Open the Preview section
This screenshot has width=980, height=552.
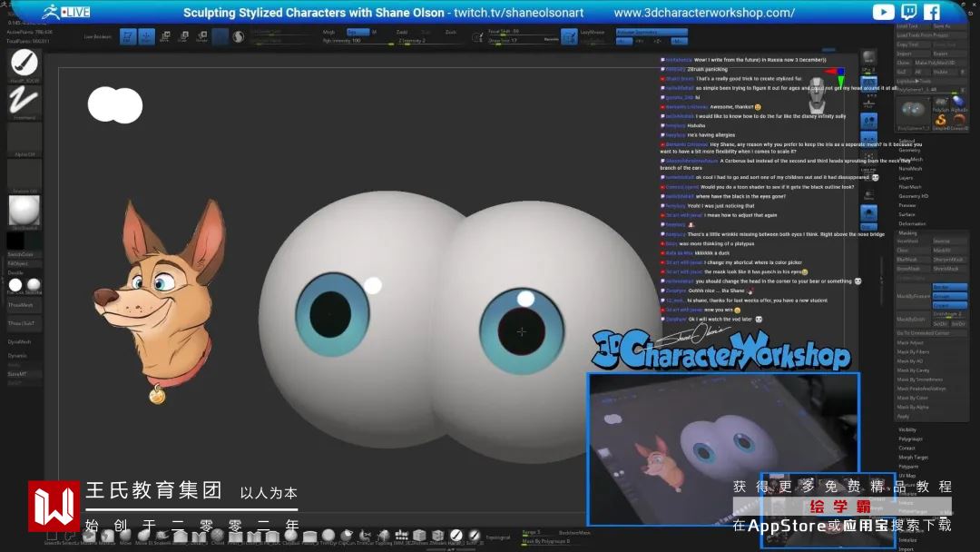coord(906,205)
